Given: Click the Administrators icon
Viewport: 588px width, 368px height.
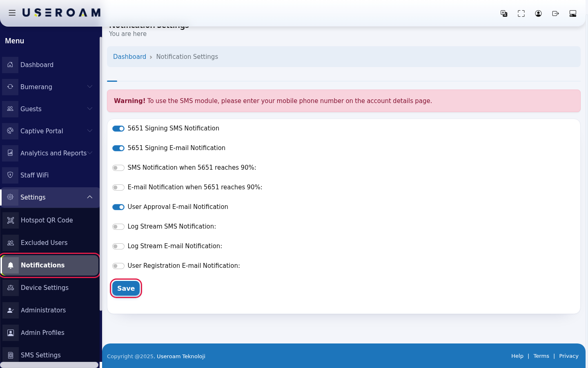Looking at the screenshot, I should [11, 310].
